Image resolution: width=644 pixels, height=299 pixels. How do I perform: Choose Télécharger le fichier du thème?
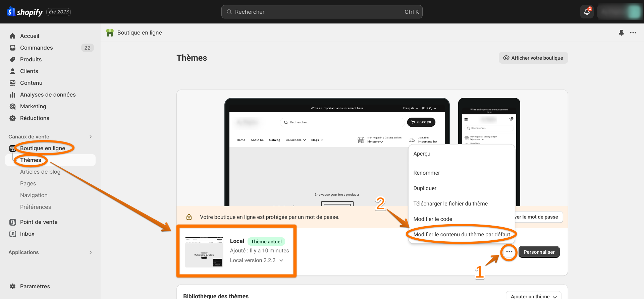462,203
